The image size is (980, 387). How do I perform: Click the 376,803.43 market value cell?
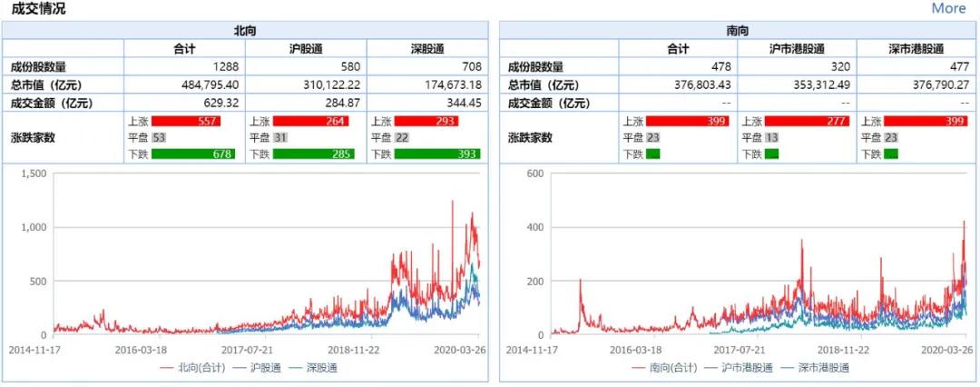tap(678, 85)
